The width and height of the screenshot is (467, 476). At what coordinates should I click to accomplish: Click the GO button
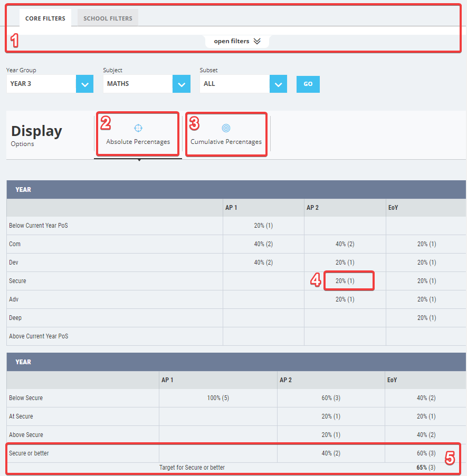pyautogui.click(x=308, y=84)
